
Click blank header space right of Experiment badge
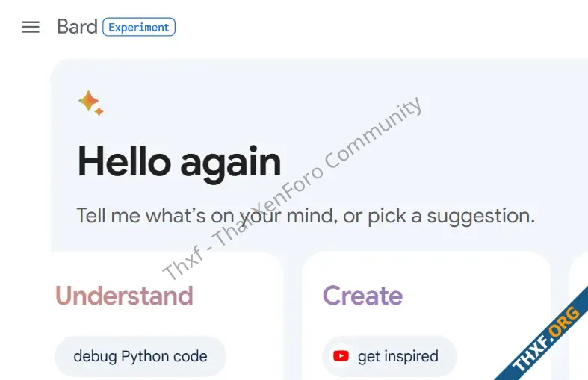pos(375,27)
